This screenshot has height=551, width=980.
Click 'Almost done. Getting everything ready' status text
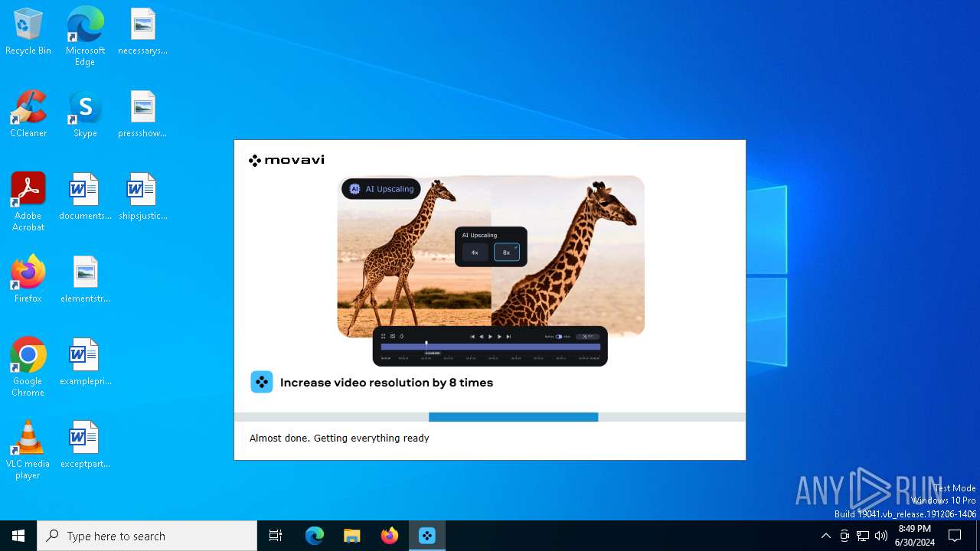click(x=339, y=438)
